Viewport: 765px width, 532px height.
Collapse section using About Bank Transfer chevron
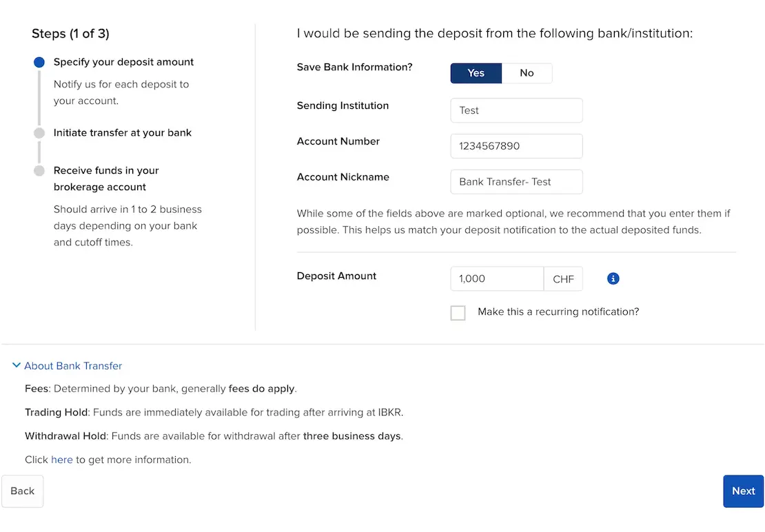[x=17, y=366]
